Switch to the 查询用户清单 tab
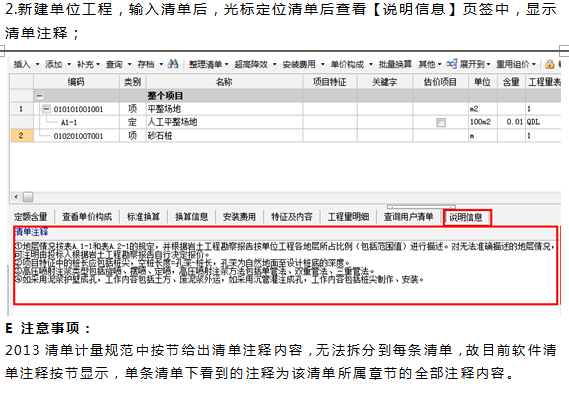The image size is (569, 396). [409, 217]
